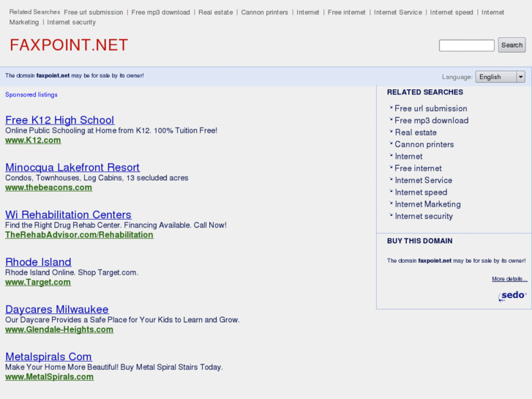This screenshot has height=399, width=532.
Task: Select Free url submission in sidebar
Action: tap(431, 108)
